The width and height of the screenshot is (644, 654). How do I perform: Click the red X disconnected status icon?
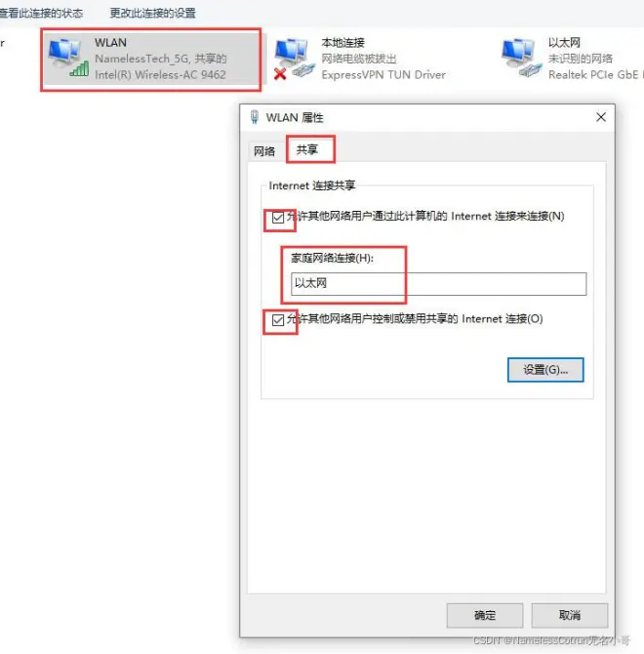(280, 74)
